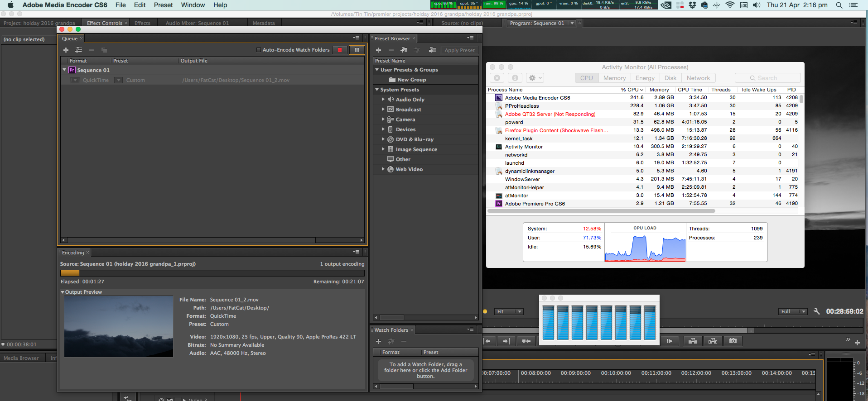Click the Apply Preset button

pyautogui.click(x=459, y=50)
